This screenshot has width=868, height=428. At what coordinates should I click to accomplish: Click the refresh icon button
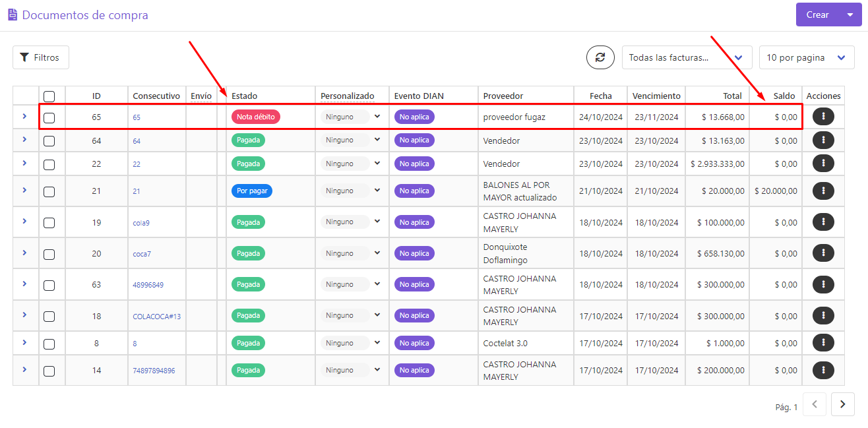pos(600,57)
